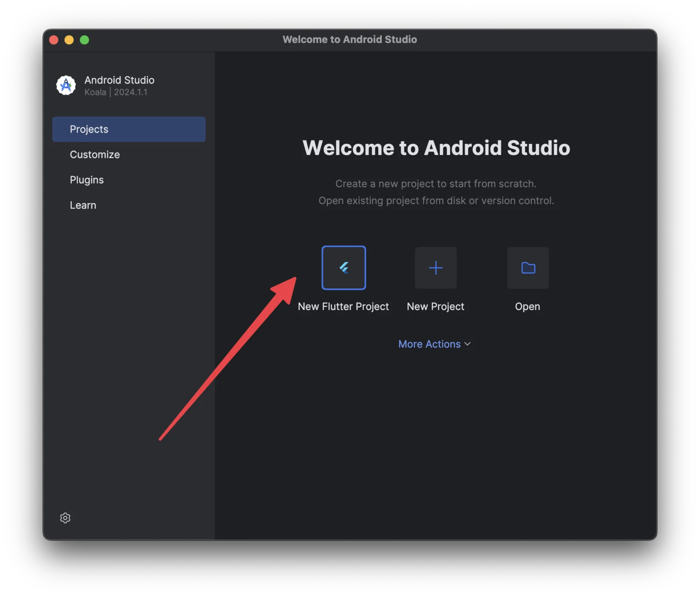Viewport: 700px width, 597px height.
Task: Click the Android Studio logo icon
Action: (x=66, y=85)
